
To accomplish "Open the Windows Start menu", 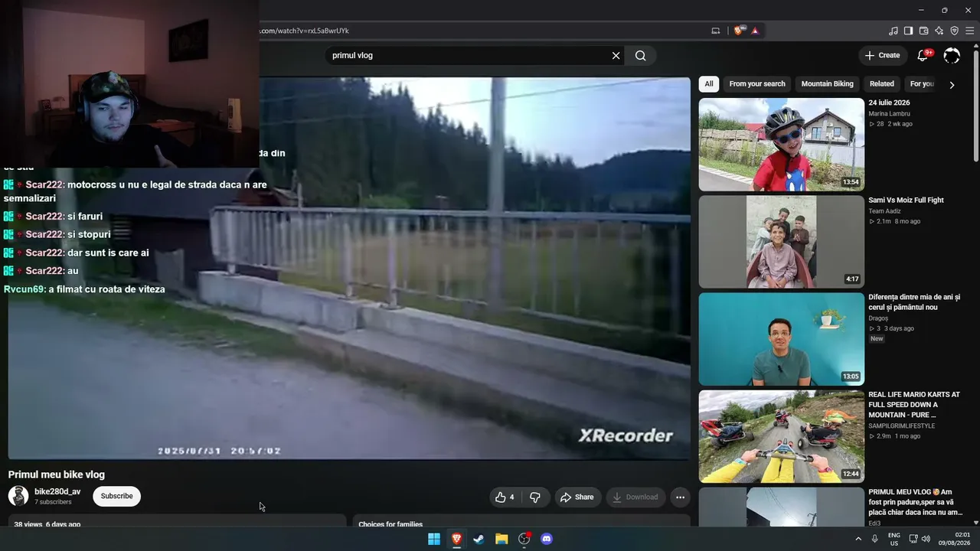I will click(434, 539).
